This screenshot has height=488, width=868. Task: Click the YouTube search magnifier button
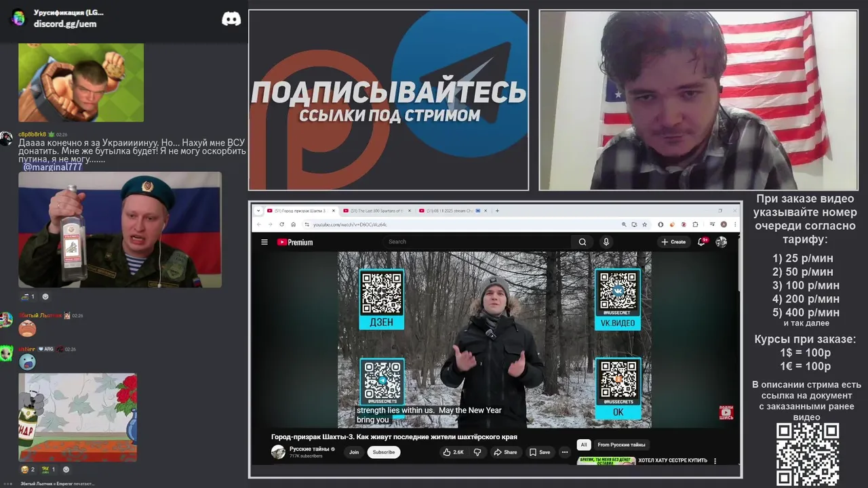[x=582, y=242]
